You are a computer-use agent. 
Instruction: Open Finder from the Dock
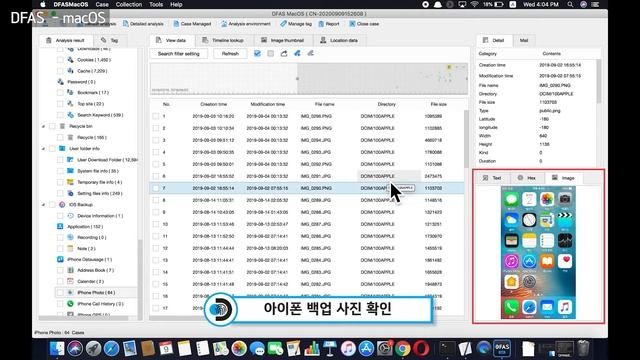point(57,348)
